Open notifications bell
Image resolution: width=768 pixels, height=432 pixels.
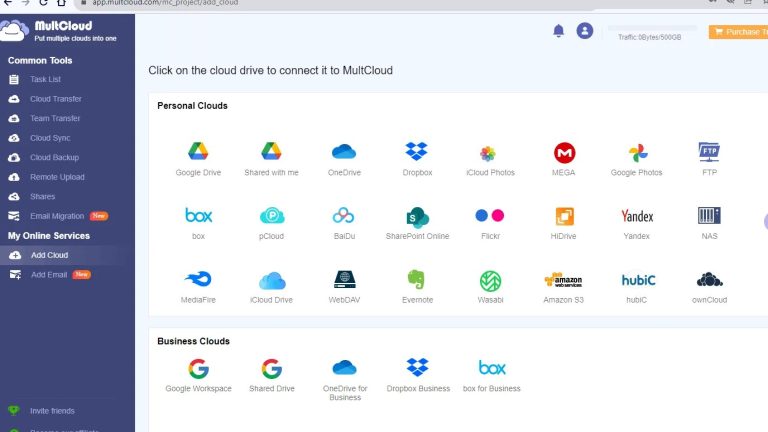coord(558,31)
